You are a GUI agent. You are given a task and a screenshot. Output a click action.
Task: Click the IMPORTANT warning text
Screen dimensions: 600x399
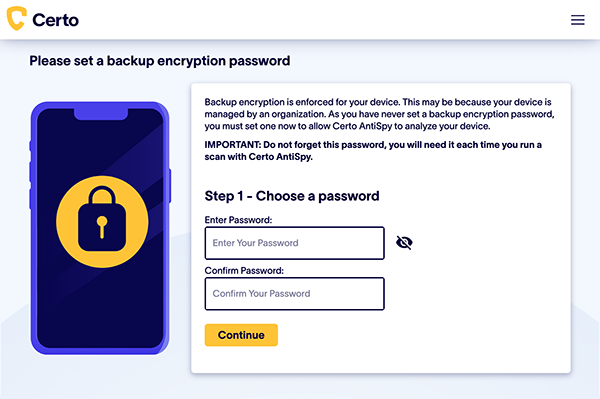click(373, 150)
